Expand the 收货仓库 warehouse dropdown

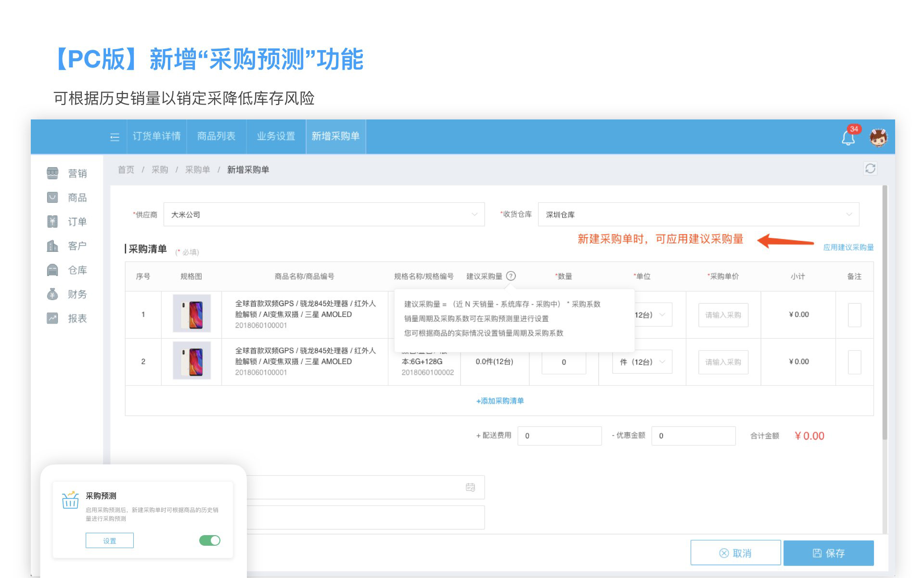click(698, 214)
